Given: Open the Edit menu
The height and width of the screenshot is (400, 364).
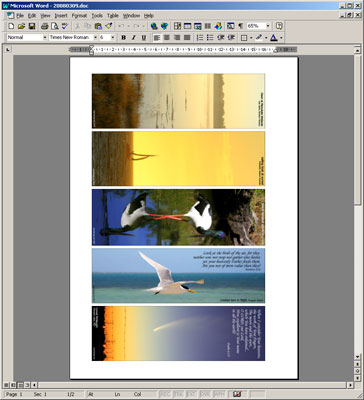Looking at the screenshot, I should [32, 16].
